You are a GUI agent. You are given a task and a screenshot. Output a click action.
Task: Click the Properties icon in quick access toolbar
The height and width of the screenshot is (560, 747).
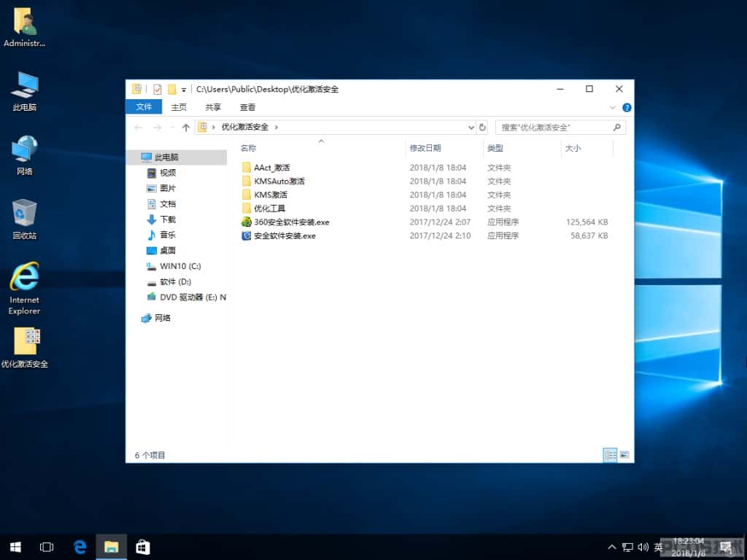pyautogui.click(x=158, y=89)
